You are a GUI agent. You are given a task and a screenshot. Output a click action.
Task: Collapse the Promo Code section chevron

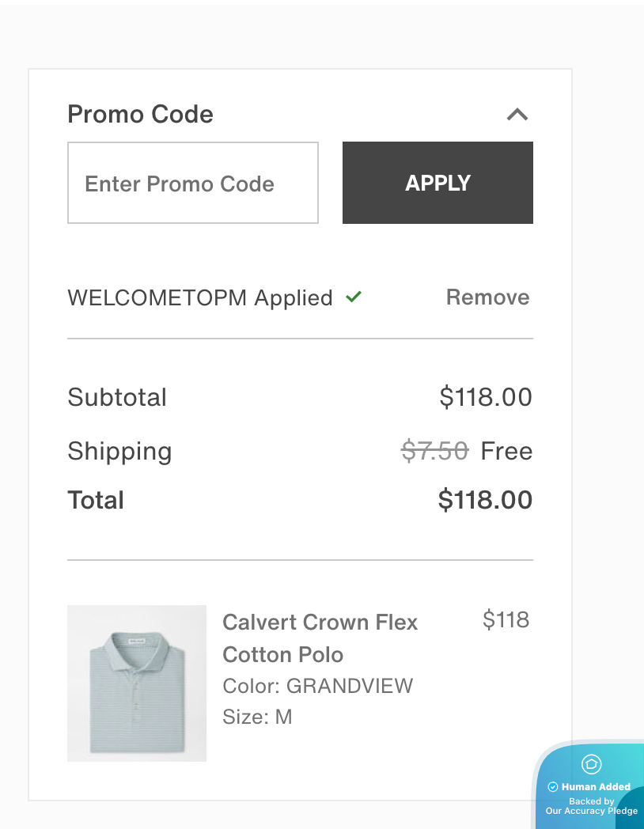click(517, 115)
